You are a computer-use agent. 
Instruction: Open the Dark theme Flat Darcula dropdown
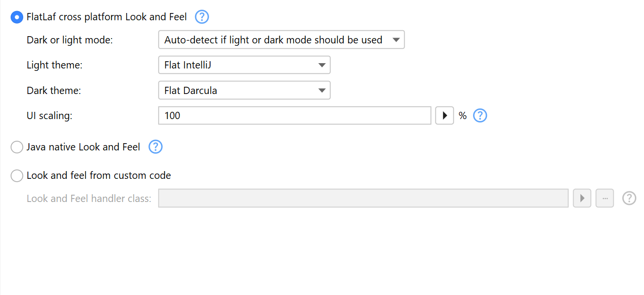coord(244,90)
